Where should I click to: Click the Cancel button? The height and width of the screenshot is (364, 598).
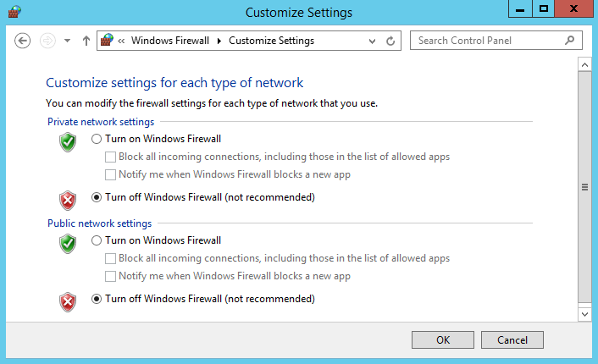pyautogui.click(x=512, y=339)
